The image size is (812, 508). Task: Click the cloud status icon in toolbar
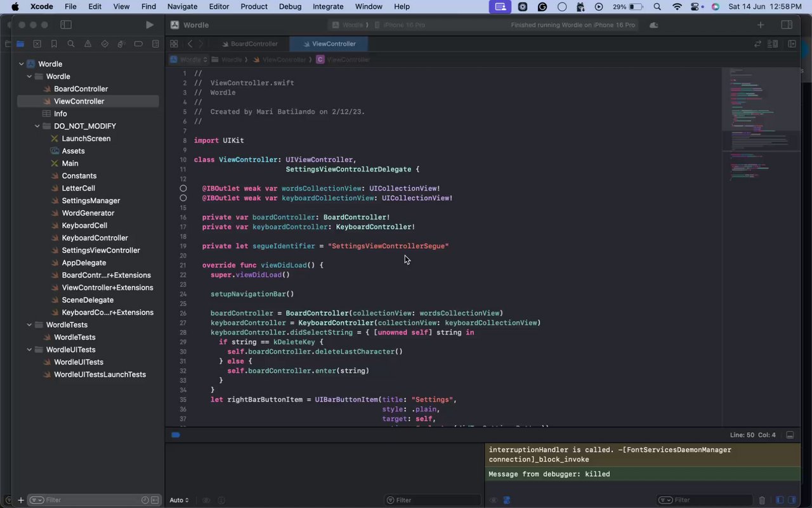(654, 25)
